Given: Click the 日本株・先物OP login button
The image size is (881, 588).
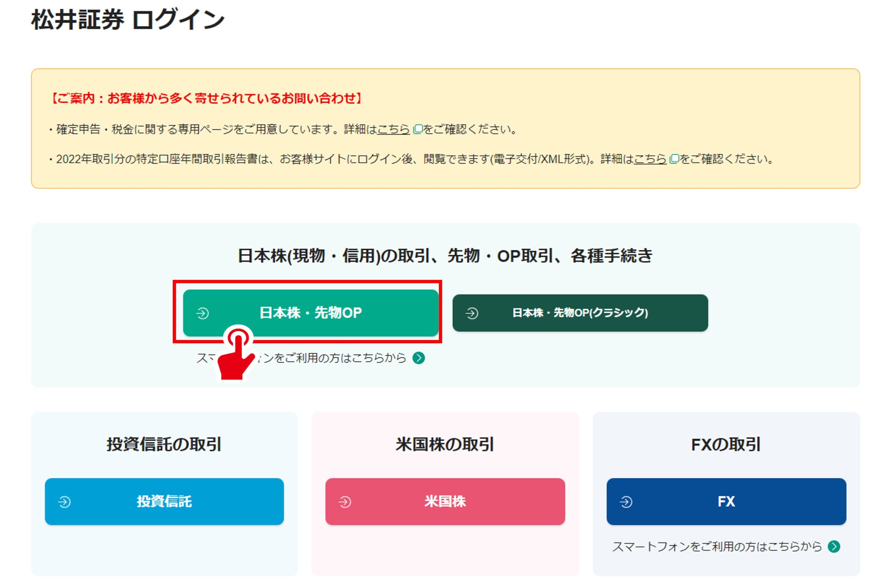Looking at the screenshot, I should [310, 313].
